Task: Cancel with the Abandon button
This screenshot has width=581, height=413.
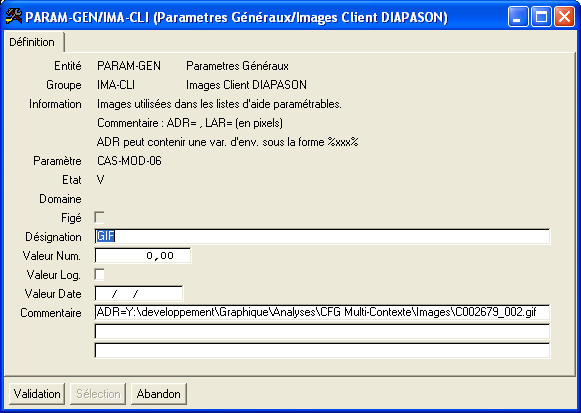Action: click(x=159, y=393)
